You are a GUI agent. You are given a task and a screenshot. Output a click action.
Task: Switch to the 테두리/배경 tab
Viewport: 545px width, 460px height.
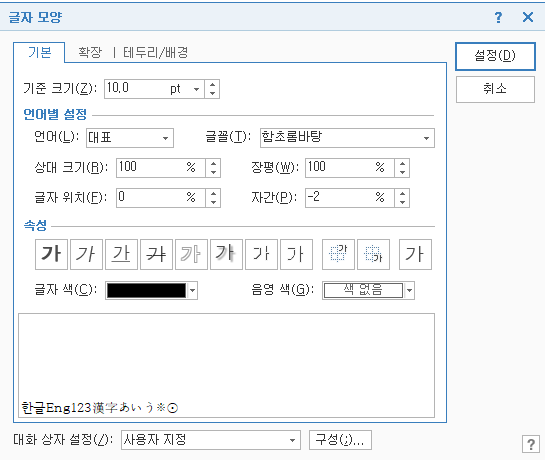pos(155,53)
